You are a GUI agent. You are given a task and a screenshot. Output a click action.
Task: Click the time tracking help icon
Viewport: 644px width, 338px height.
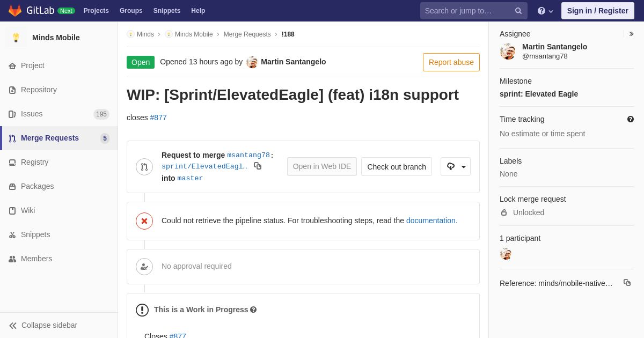631,119
